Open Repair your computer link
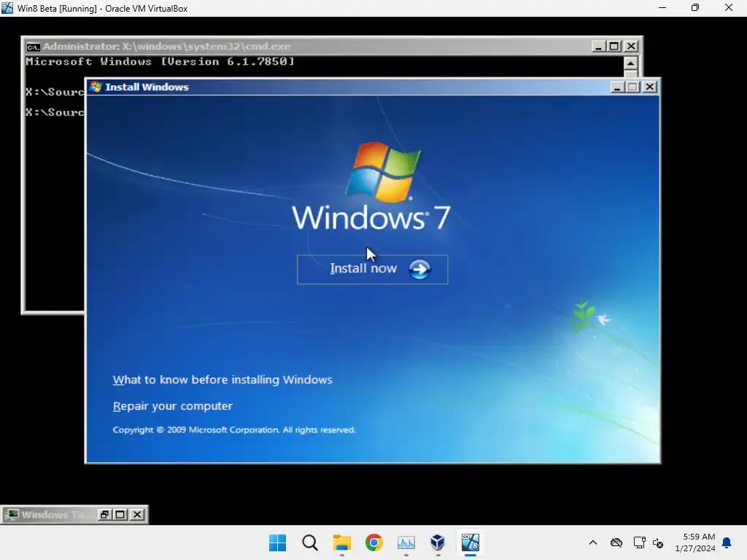747x560 pixels. [x=172, y=405]
